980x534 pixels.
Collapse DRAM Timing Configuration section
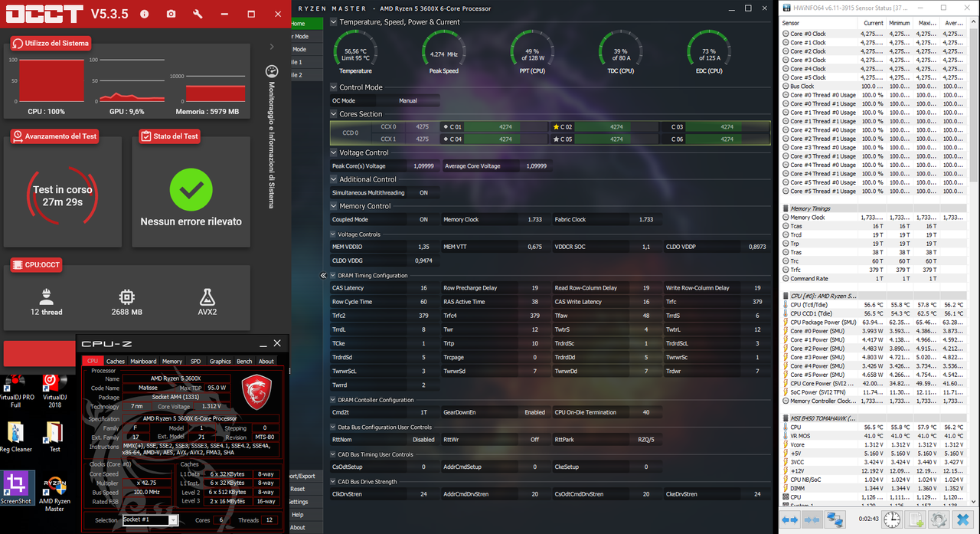(333, 276)
